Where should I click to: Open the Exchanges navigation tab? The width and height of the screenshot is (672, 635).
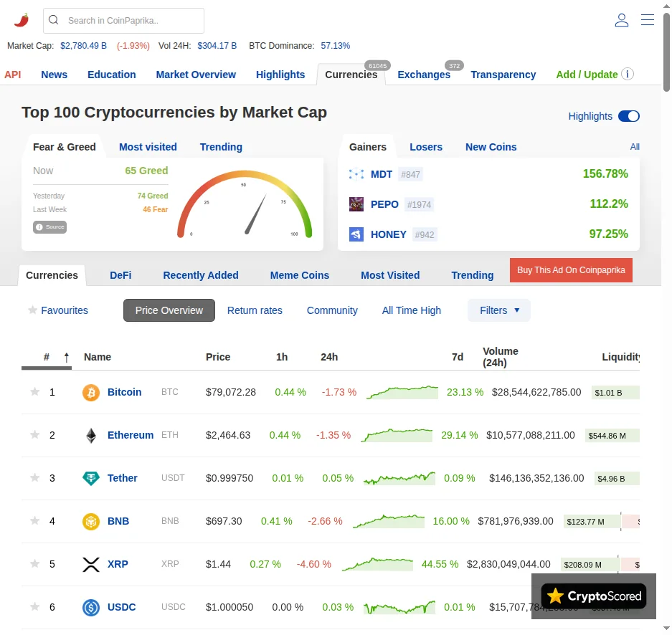(x=424, y=75)
